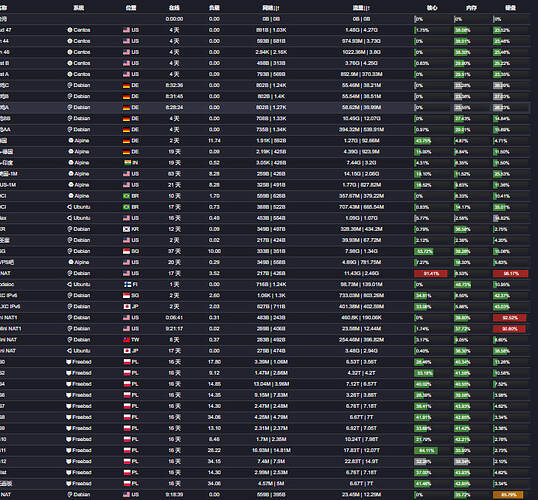Click the Alpine icon in the 63天 row
The height and width of the screenshot is (500, 538).
[71, 174]
